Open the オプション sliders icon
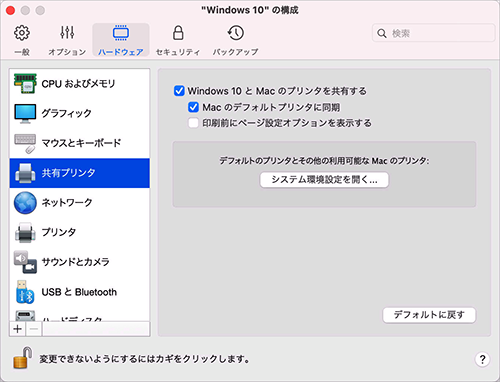The image size is (500, 382). [x=67, y=33]
